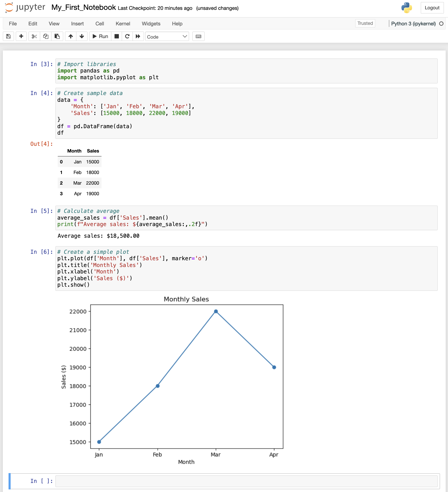
Task: Open the Widgets menu
Action: (151, 24)
